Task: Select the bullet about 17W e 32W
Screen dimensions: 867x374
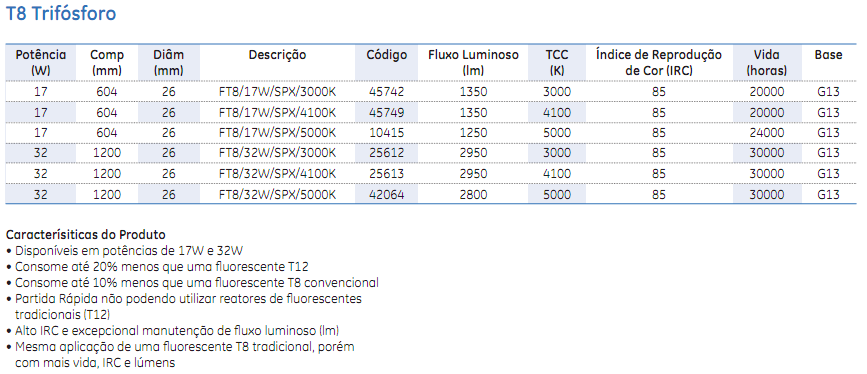Action: [x=124, y=251]
